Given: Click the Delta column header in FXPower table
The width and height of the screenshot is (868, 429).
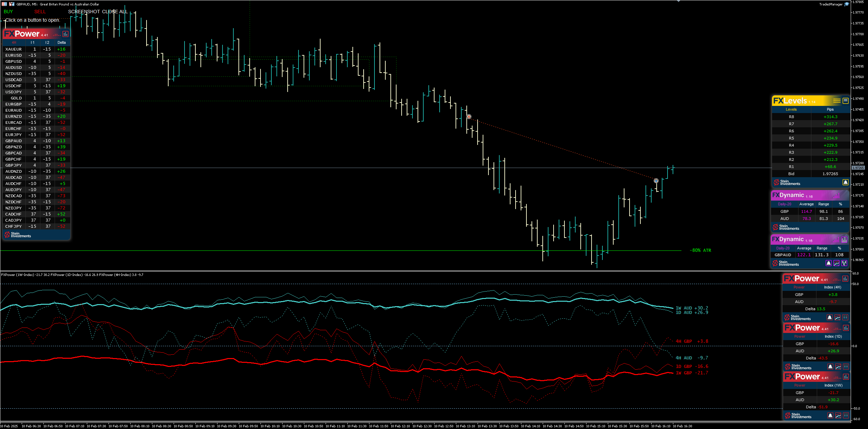Looking at the screenshot, I should pyautogui.click(x=61, y=42).
